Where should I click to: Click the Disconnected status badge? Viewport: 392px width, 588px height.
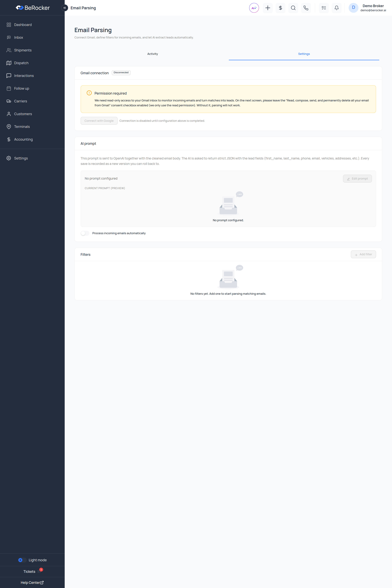click(121, 73)
